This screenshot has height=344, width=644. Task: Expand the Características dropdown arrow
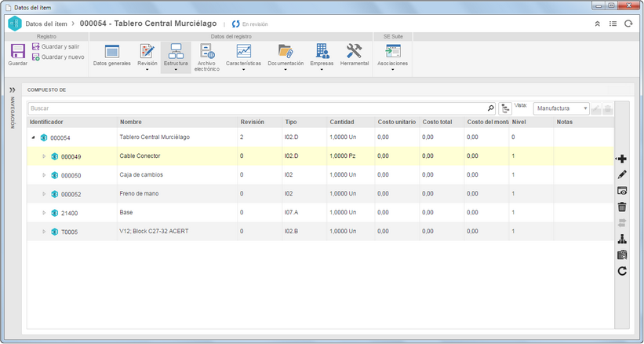tap(243, 69)
